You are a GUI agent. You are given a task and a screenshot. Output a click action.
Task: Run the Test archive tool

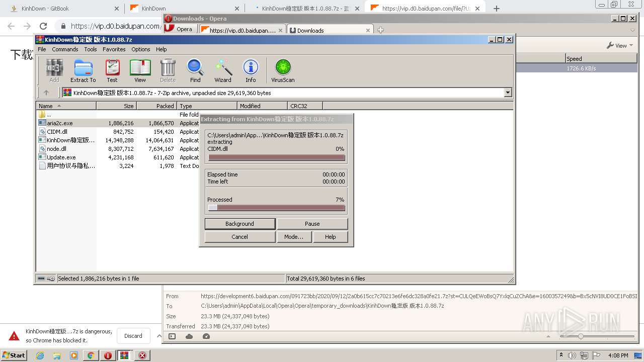click(112, 70)
